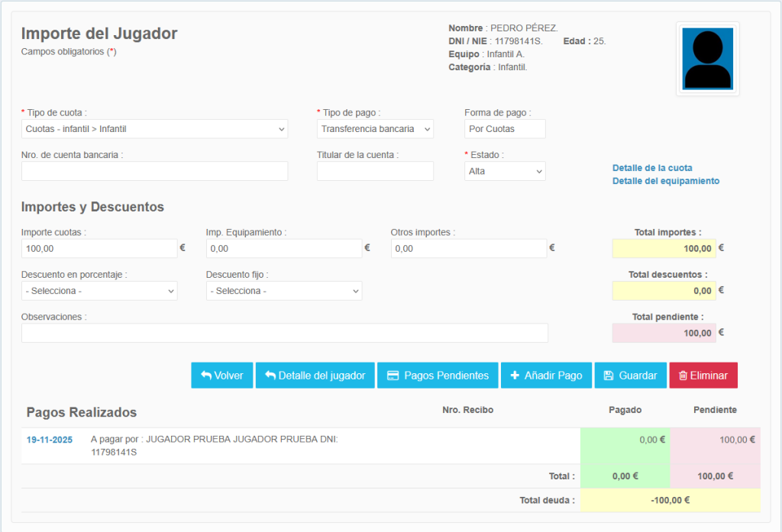The height and width of the screenshot is (532, 782).
Task: Focus the Nro. de cuenta bancaria field
Action: pyautogui.click(x=154, y=171)
